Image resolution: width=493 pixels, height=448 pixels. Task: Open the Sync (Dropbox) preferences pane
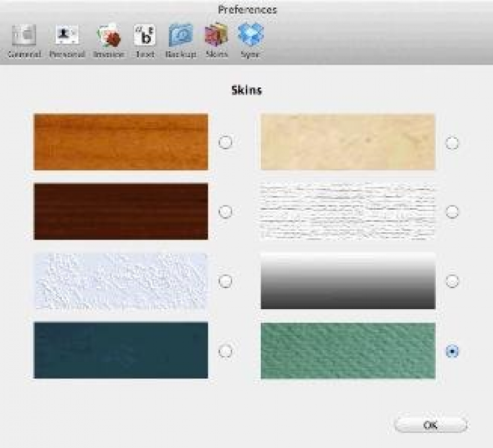click(x=250, y=41)
